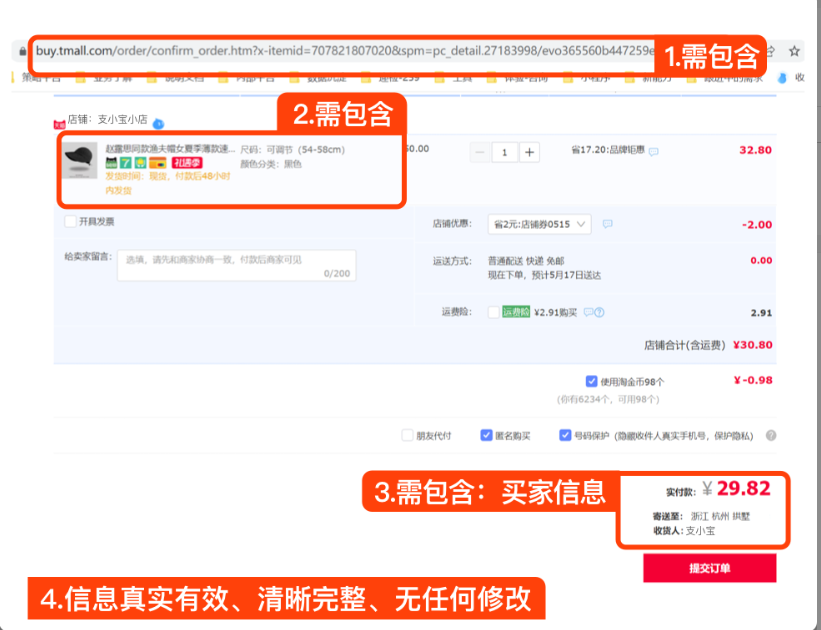
Task: Decrease quantity with the minus button
Action: coord(480,152)
